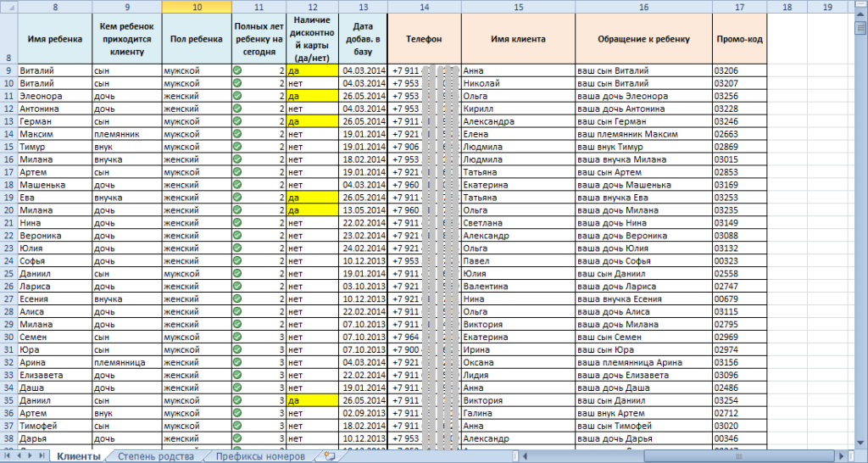Click the green check icon in Тимофей's row
Screen dimensions: 868x463
(237, 426)
